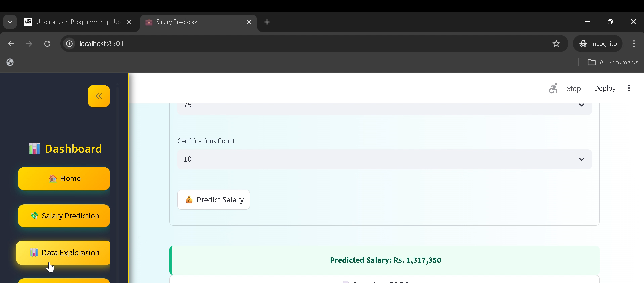The width and height of the screenshot is (644, 283).
Task: Bookmark this page with the star icon
Action: (x=556, y=44)
